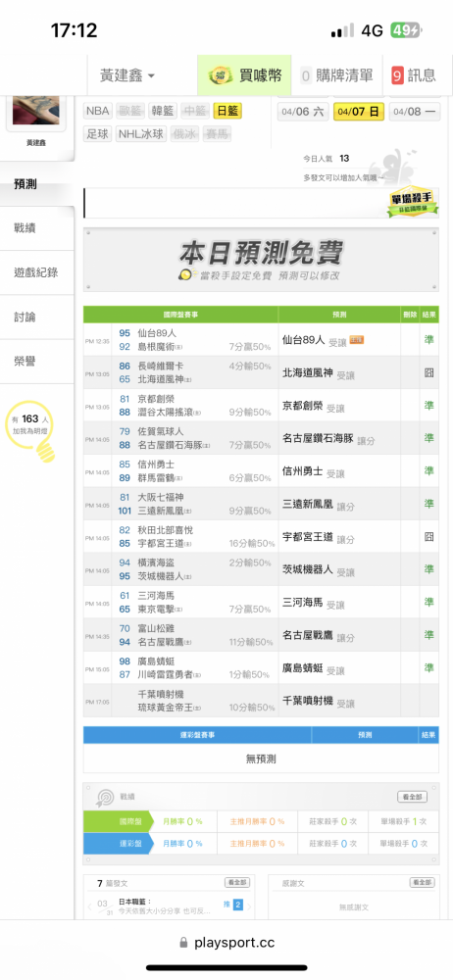The image size is (453, 980).
Task: Click the 富山松雞 team name
Action: click(156, 629)
